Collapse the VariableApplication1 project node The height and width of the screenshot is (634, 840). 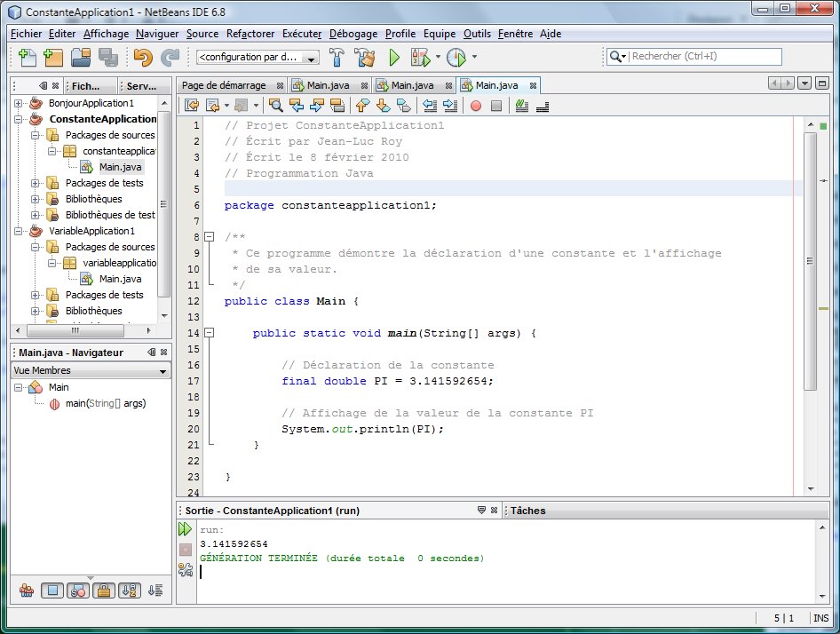(x=19, y=231)
